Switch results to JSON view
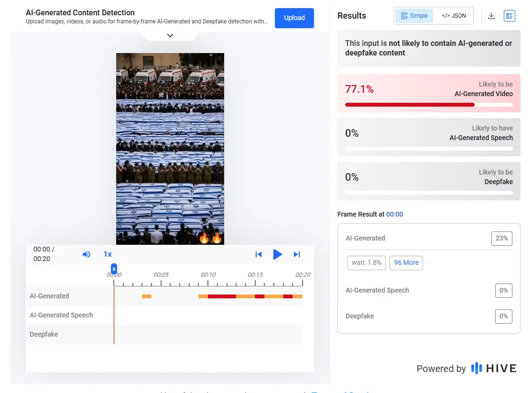This screenshot has width=532, height=393. tap(453, 16)
